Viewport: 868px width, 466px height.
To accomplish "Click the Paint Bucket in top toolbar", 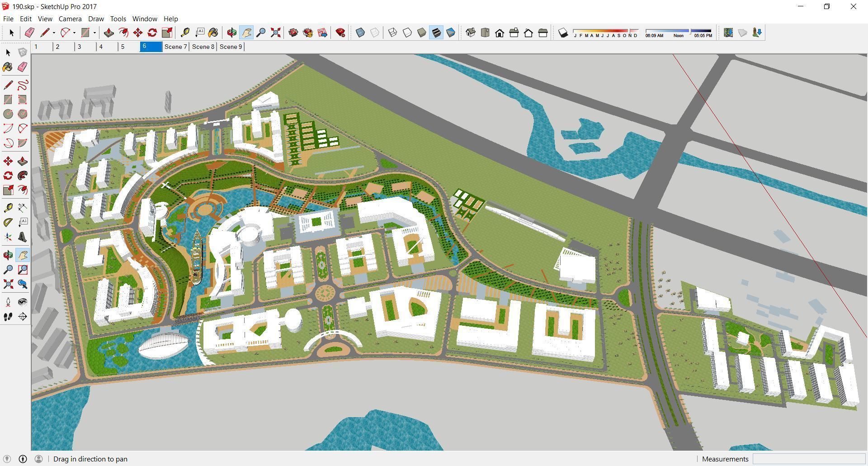I will (x=213, y=33).
